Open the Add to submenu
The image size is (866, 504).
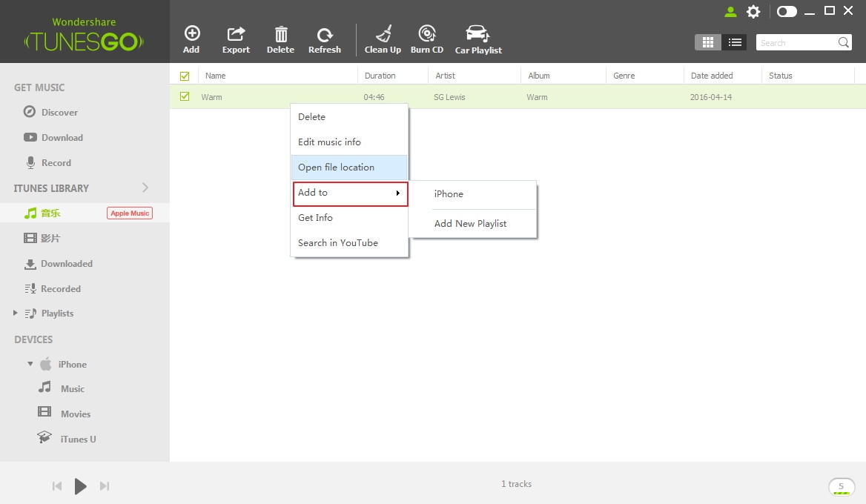pyautogui.click(x=350, y=193)
